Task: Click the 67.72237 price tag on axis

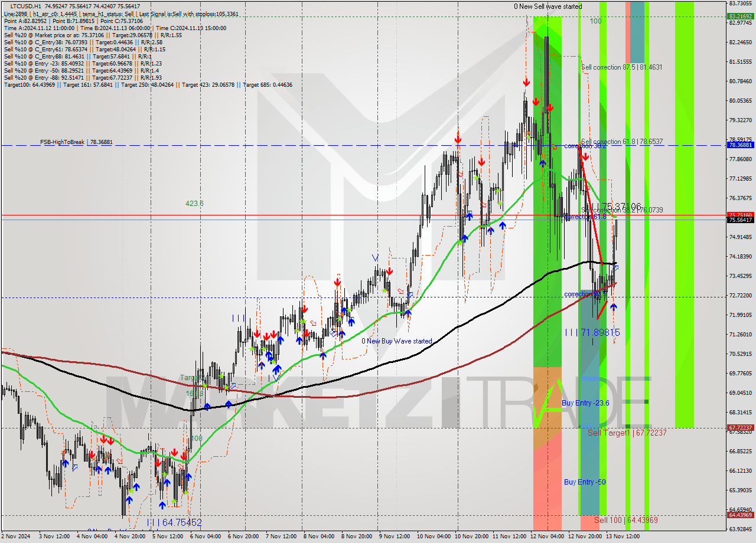Action: pos(740,428)
